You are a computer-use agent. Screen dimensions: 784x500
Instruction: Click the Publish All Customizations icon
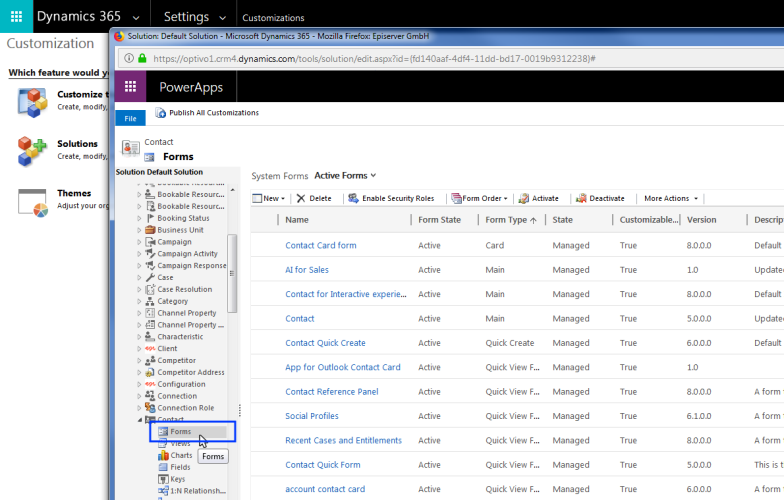[160, 113]
